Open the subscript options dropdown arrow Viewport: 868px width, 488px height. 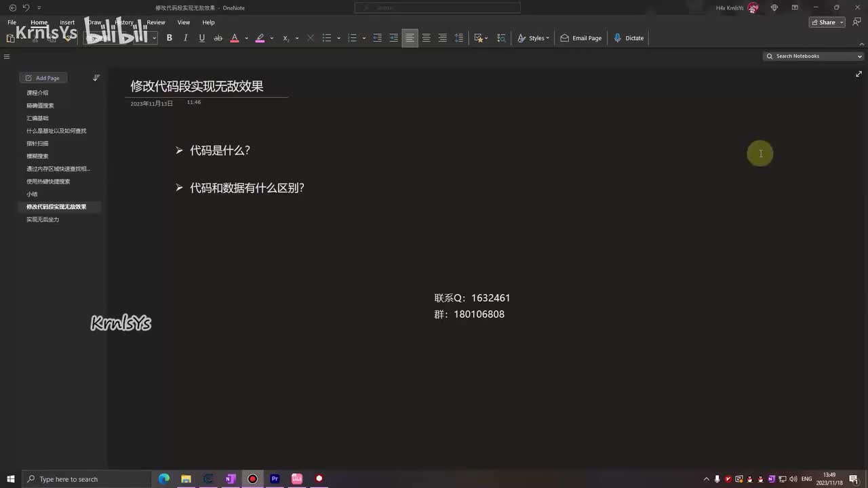(297, 38)
